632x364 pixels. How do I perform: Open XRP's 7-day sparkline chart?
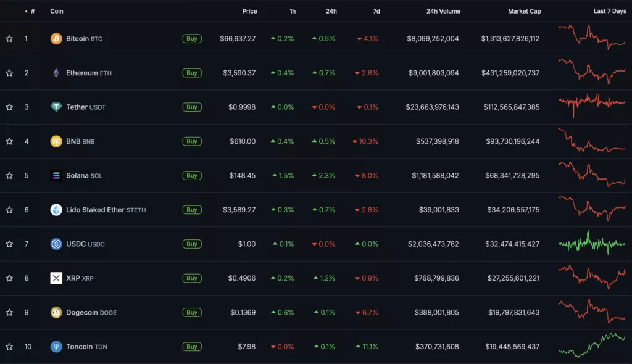click(x=592, y=277)
